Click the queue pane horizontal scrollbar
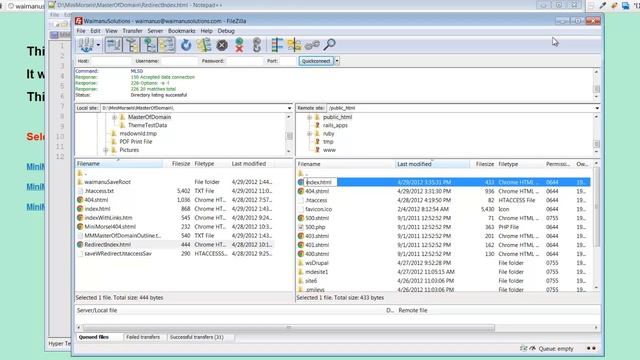The image size is (640, 360). pos(288,328)
